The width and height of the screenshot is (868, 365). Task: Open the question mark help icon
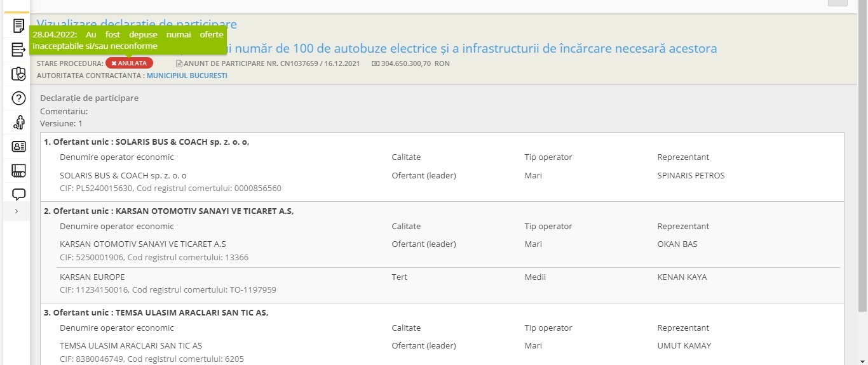click(19, 98)
